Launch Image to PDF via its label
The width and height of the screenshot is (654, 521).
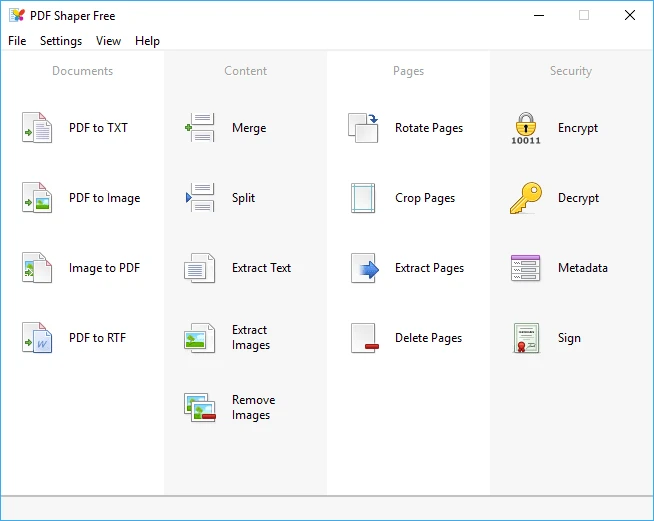coord(105,268)
